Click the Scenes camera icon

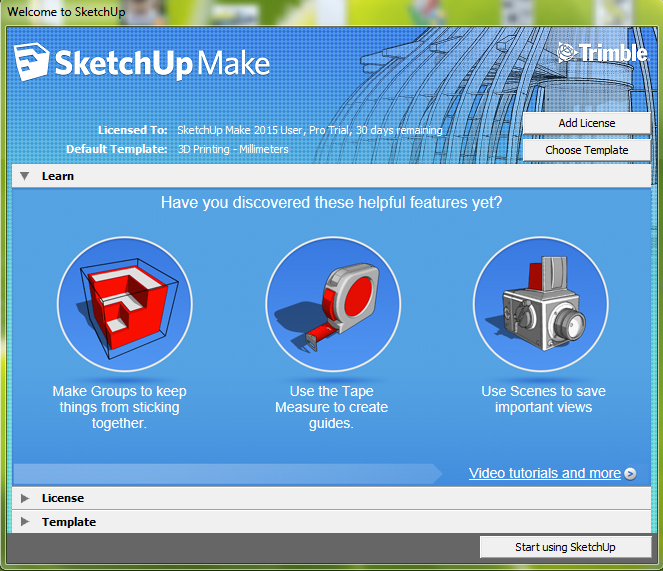click(541, 304)
